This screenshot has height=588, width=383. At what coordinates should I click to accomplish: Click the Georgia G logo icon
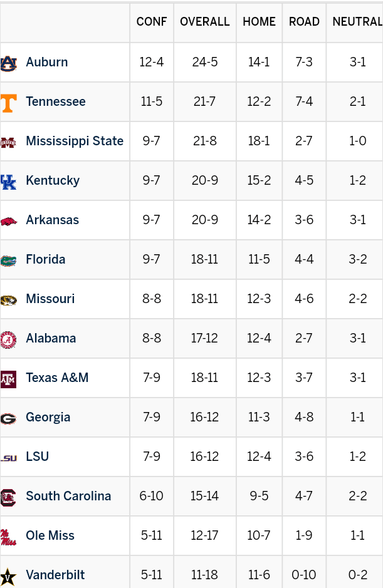9,418
